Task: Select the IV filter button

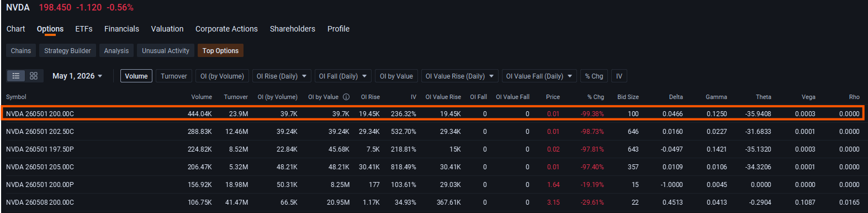Action: point(619,76)
